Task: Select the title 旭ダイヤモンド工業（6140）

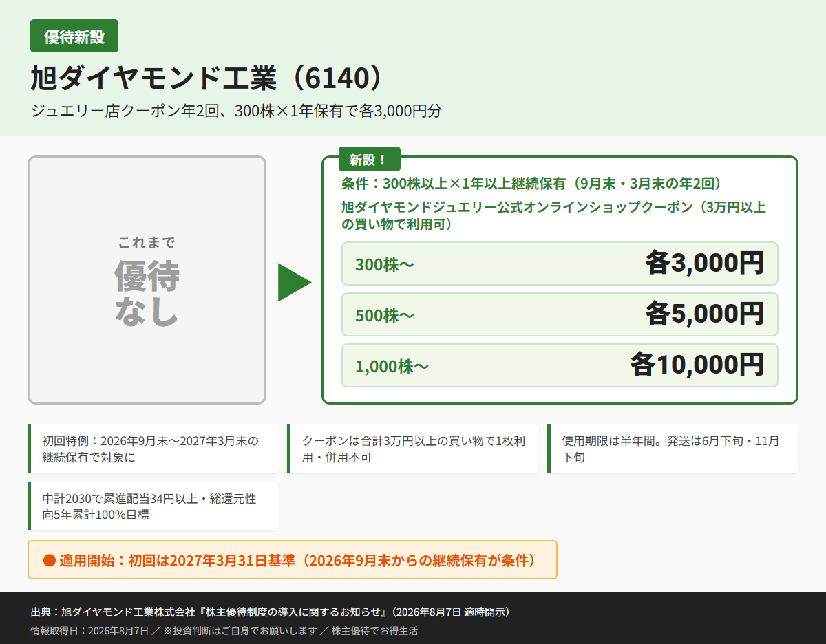Action: 206,79
